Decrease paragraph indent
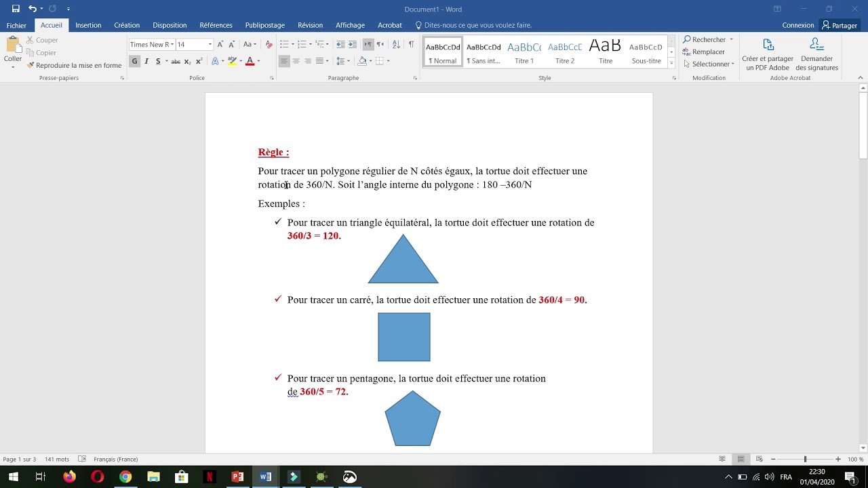868x488 pixels. (340, 44)
